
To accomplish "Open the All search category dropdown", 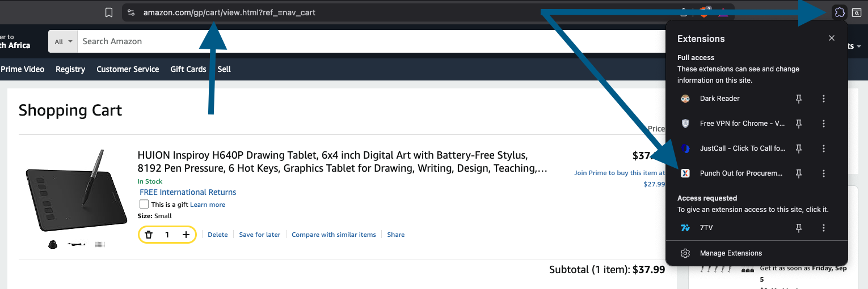I will (x=63, y=41).
